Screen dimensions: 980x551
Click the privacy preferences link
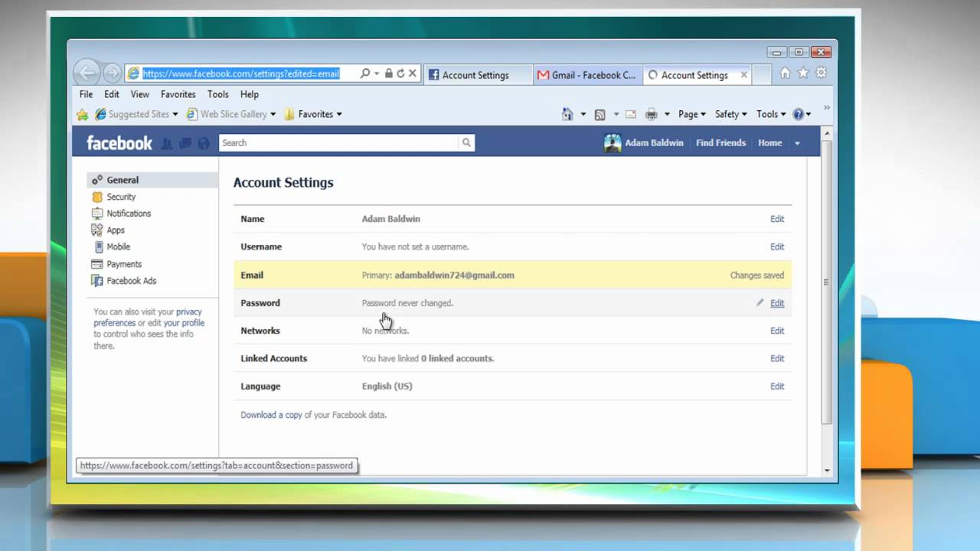tap(148, 318)
